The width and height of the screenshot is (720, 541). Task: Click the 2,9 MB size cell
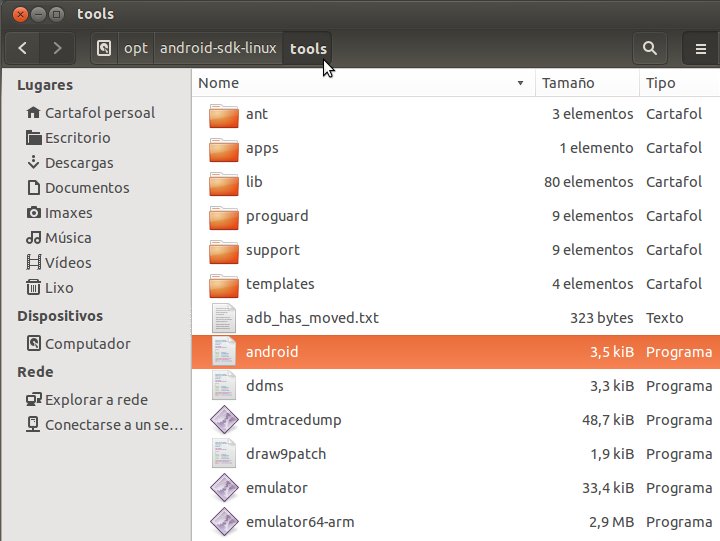pos(611,522)
